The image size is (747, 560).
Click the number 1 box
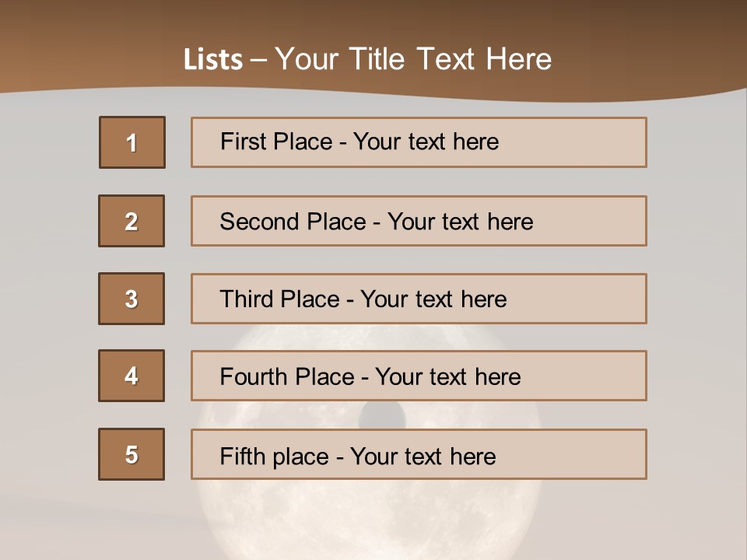tap(132, 142)
